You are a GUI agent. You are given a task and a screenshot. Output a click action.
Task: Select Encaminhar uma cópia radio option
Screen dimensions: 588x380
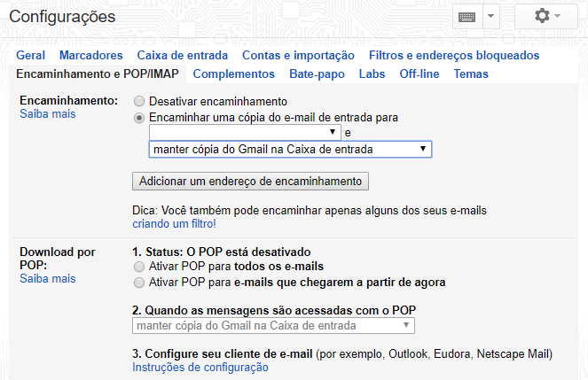pos(139,117)
